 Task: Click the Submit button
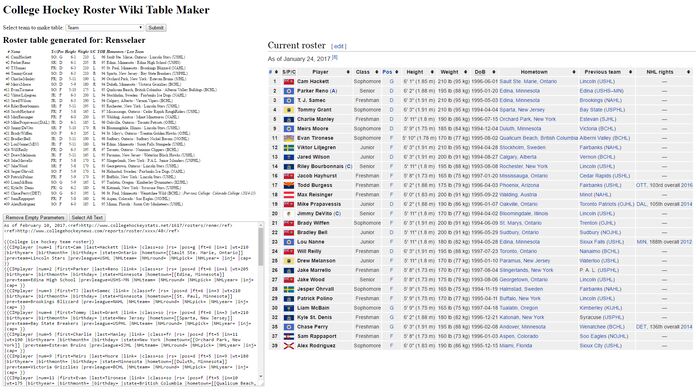(156, 28)
